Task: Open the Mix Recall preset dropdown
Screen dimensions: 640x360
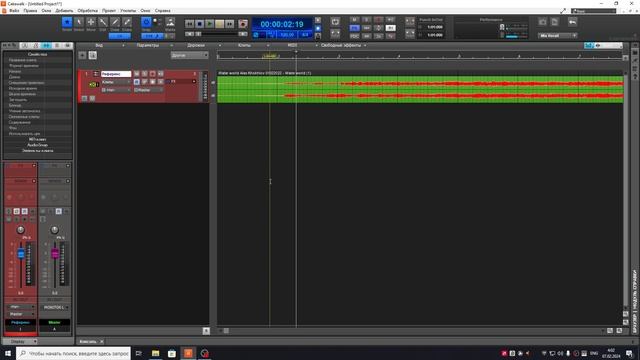Action: (557, 36)
